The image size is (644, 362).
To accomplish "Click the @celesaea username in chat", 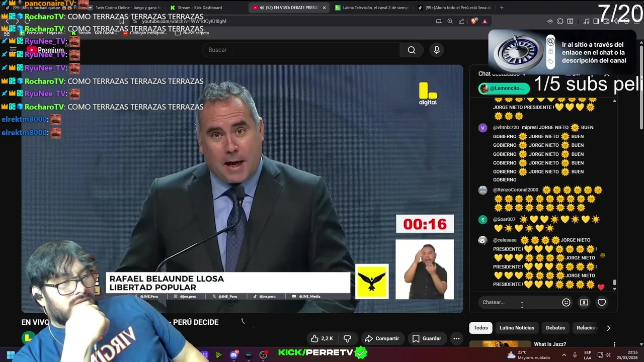I will [505, 240].
